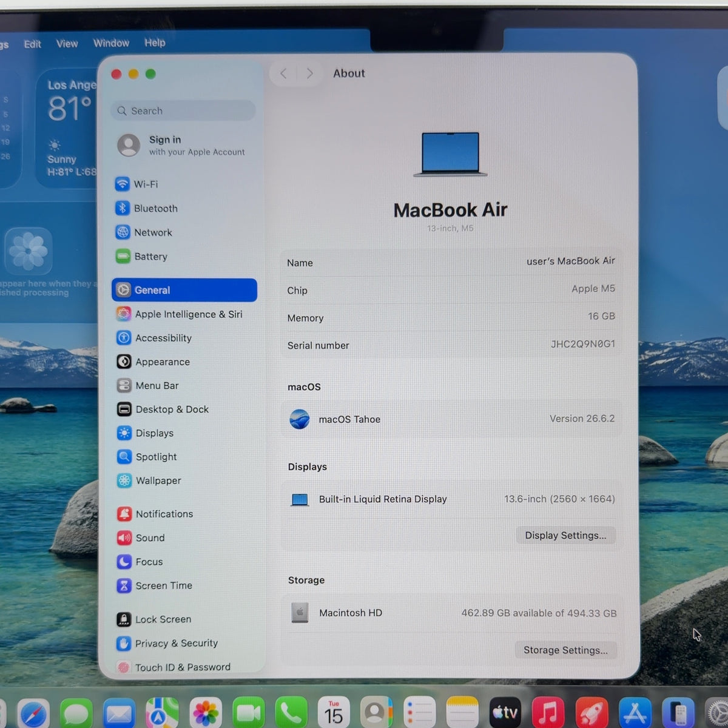Select General in the settings sidebar
This screenshot has height=728, width=728.
tap(184, 290)
